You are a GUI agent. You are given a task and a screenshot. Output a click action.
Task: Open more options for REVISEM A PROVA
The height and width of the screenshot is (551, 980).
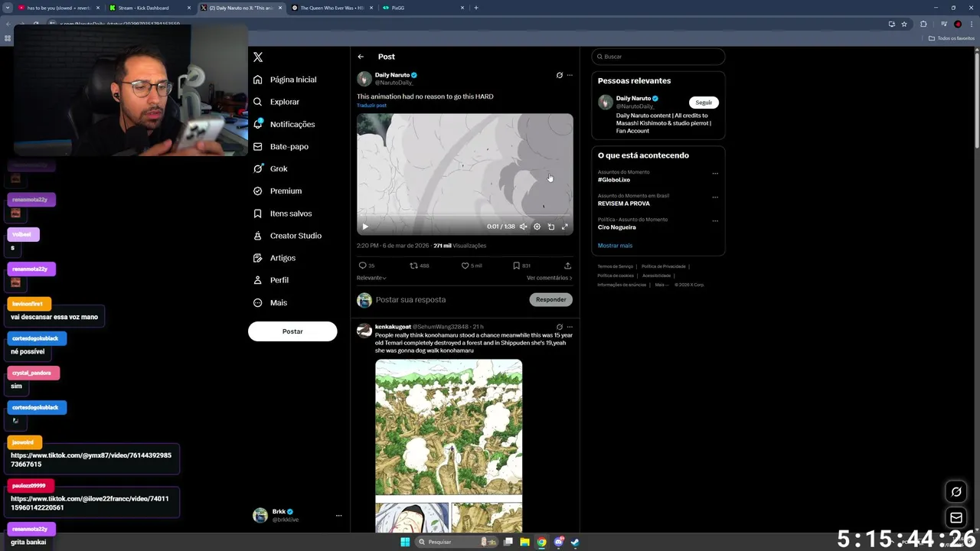pyautogui.click(x=715, y=197)
